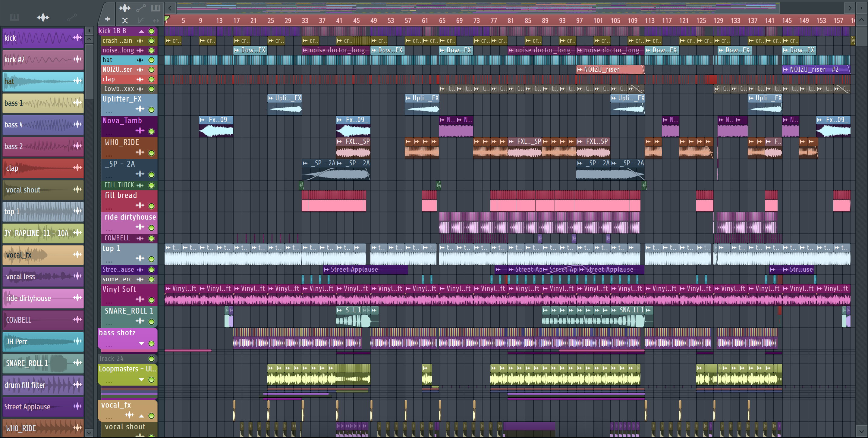Viewport: 868px width, 438px height.
Task: Select automation clips filter in the playlist header
Action: point(141,8)
